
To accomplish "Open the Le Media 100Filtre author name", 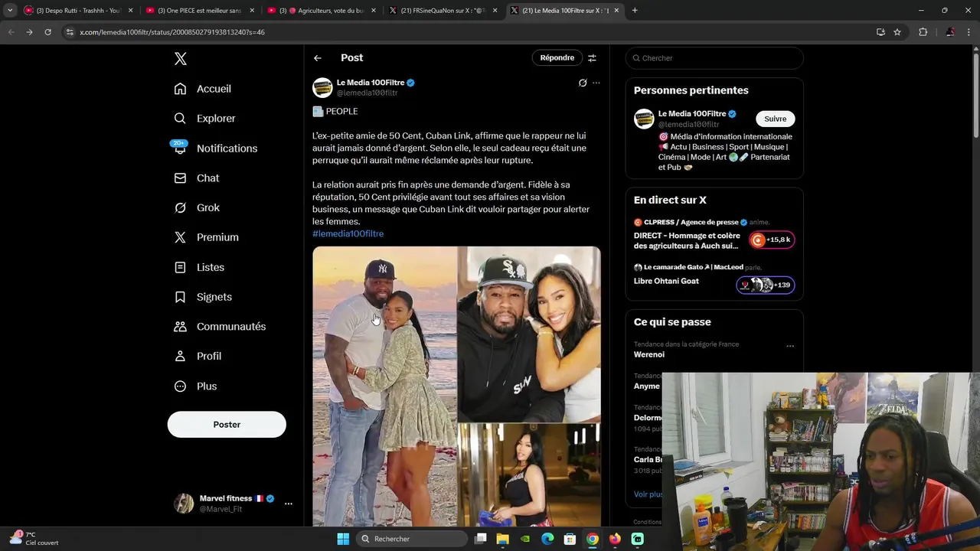I will [x=371, y=83].
